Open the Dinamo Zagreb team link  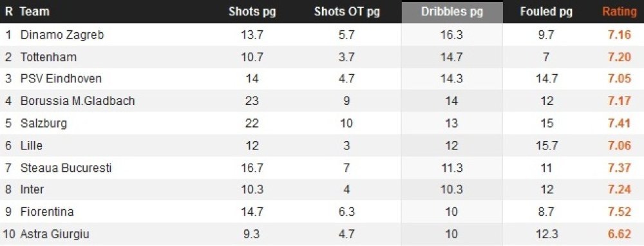tap(62, 35)
